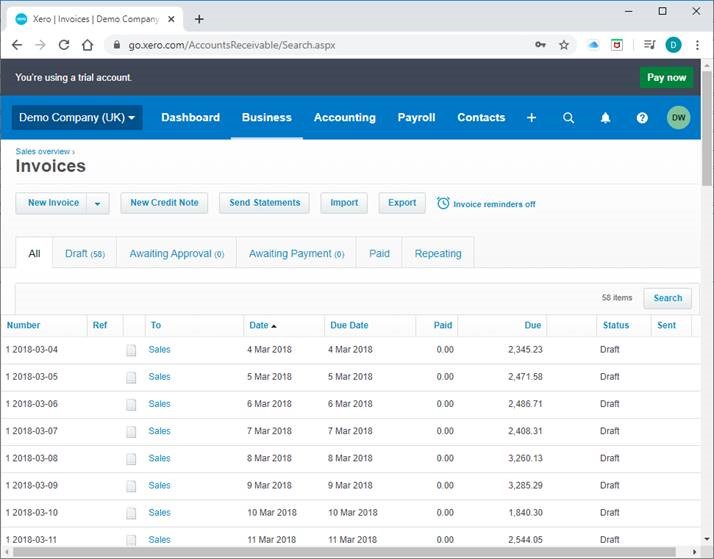Click the Send Statements button

[265, 203]
